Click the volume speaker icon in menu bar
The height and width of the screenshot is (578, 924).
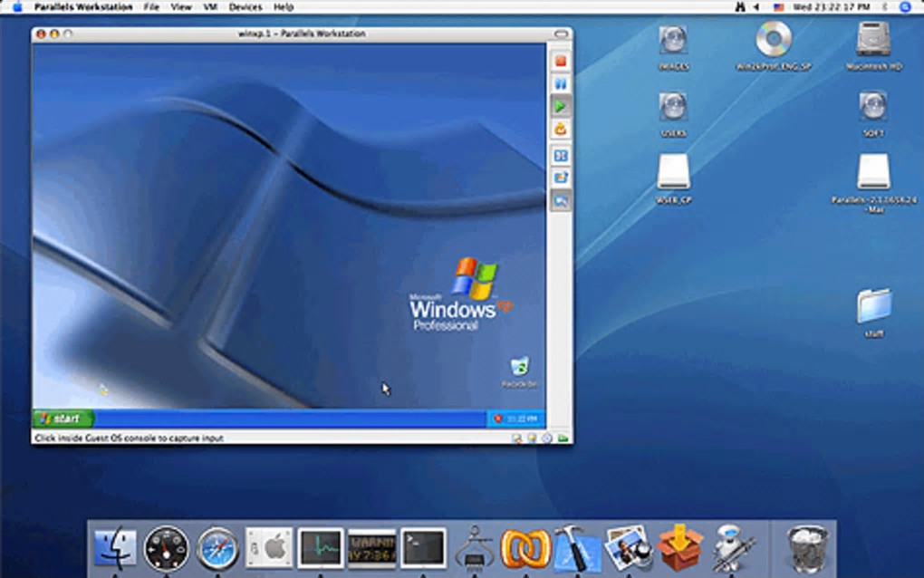pos(756,7)
